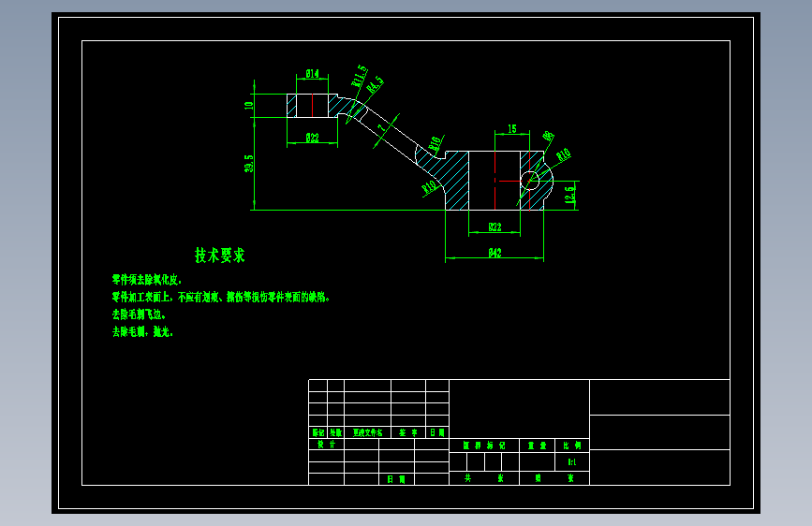Select the 签字 header cell
812x526 pixels.
[408, 432]
